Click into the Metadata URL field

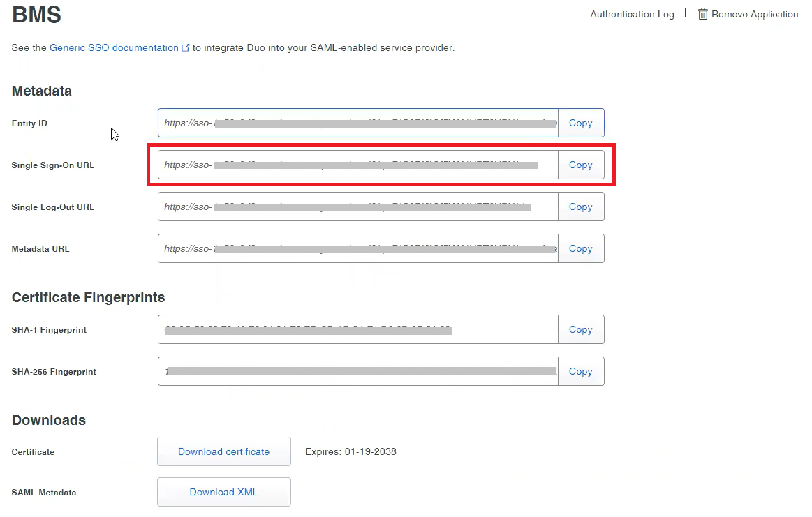point(357,249)
